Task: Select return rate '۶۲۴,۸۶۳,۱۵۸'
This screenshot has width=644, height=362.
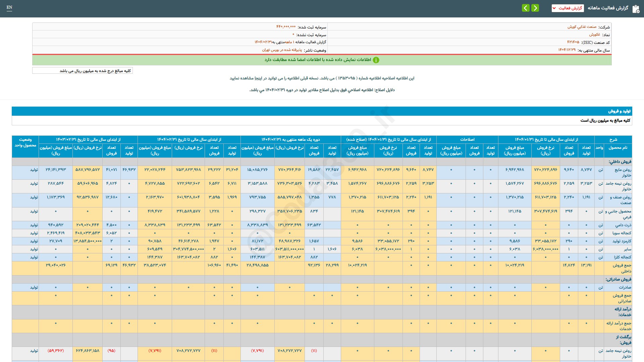Action: click(88, 351)
